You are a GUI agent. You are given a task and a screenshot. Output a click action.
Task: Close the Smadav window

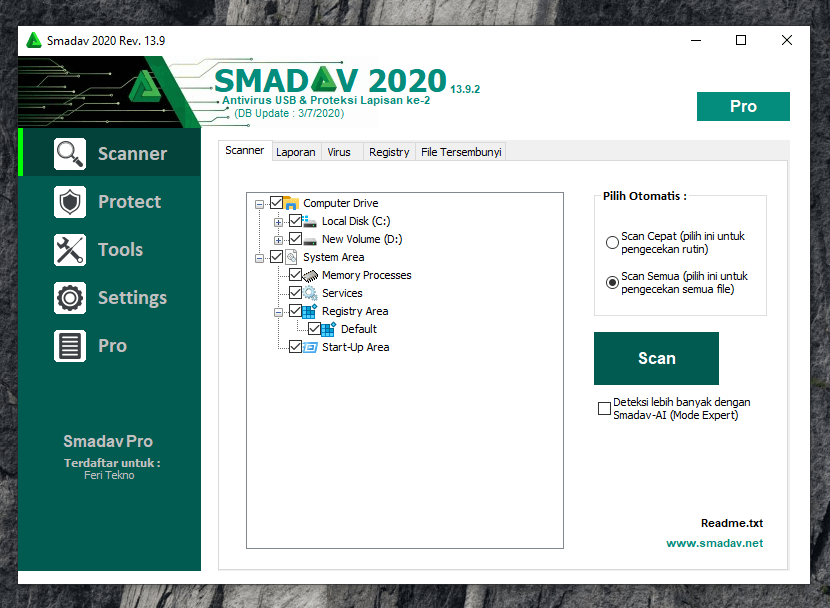(787, 40)
